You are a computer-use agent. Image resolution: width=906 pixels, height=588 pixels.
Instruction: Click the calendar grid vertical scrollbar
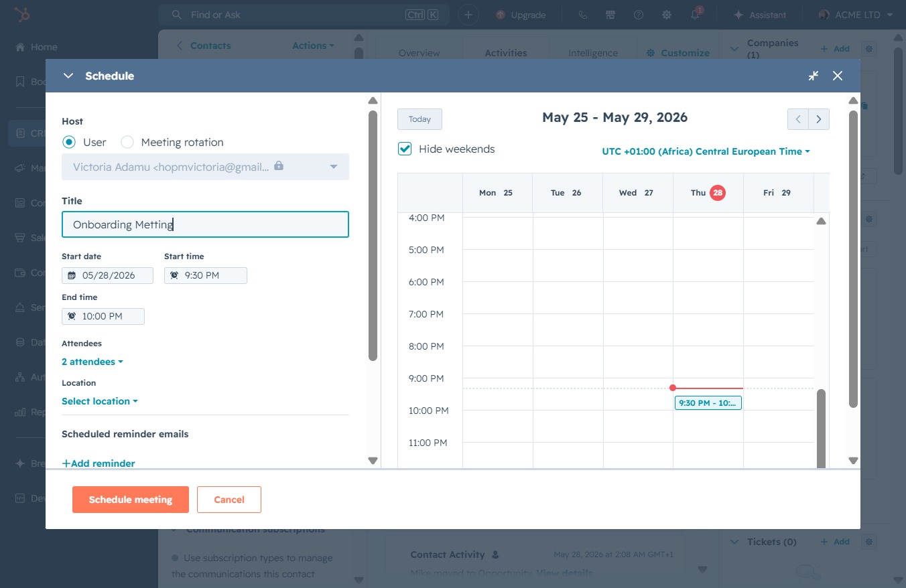[822, 429]
